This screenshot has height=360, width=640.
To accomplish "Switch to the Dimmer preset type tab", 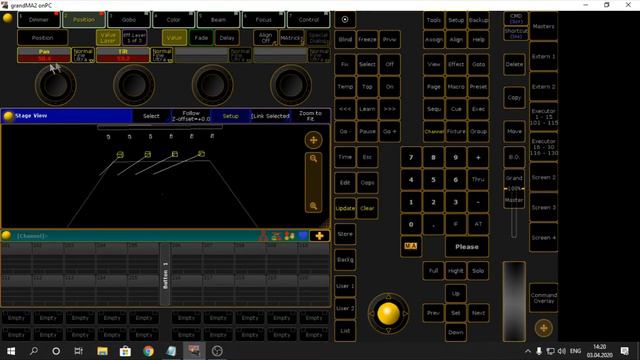I will click(x=39, y=20).
